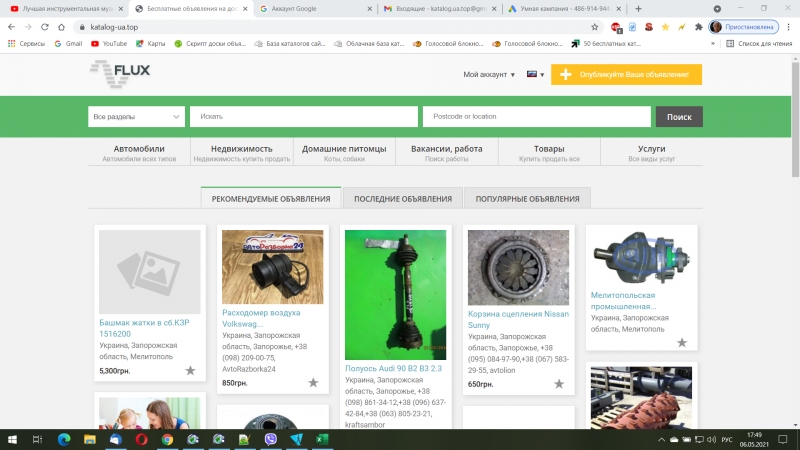Viewport: 800px width, 450px height.
Task: Open the Сервисы apps bookmark
Action: coord(27,44)
